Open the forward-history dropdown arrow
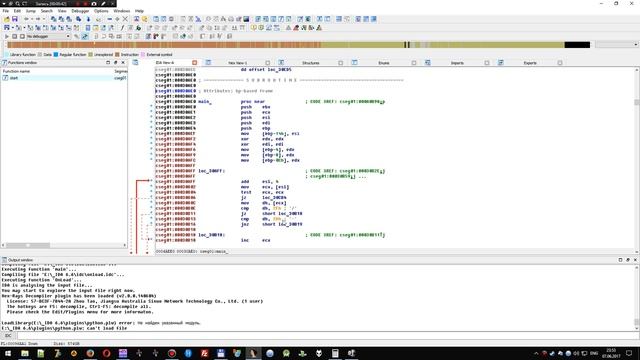This screenshot has height=360, width=640. point(44,19)
